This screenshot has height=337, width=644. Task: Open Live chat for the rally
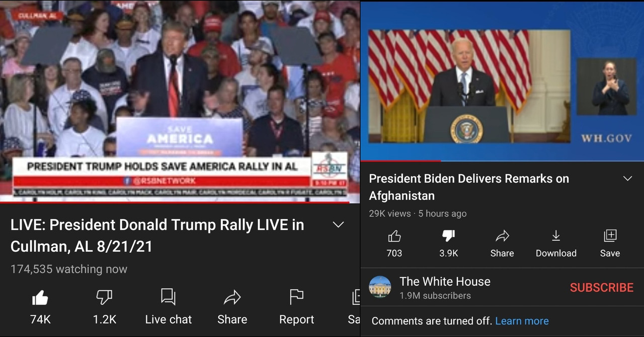[x=168, y=306]
